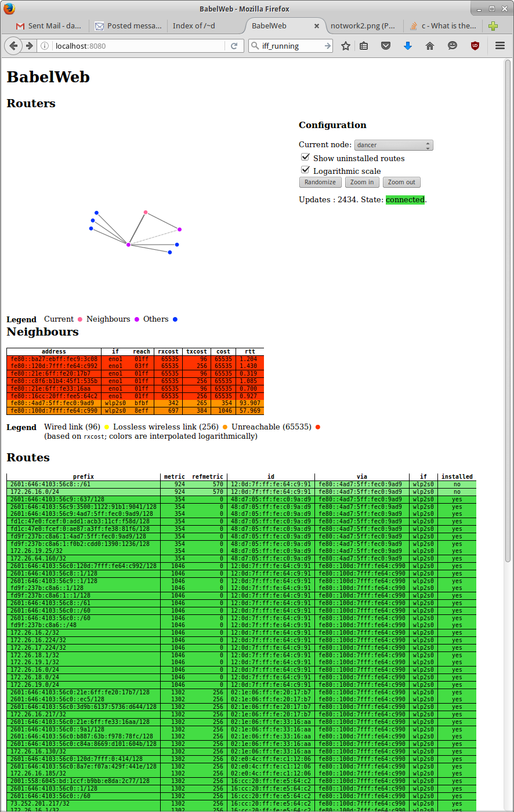Viewport: 514px width, 812px height.
Task: Open the Index of /~d tab
Action: [194, 26]
